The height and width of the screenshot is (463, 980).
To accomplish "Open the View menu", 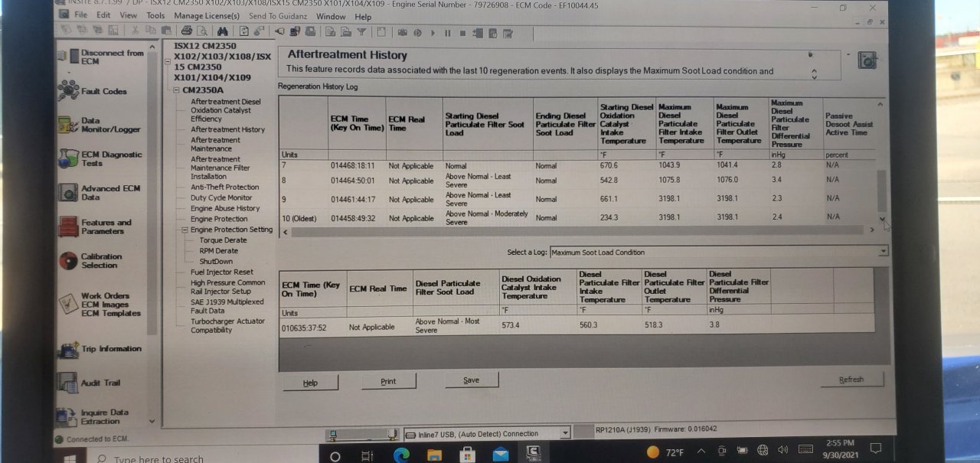I will click(129, 15).
